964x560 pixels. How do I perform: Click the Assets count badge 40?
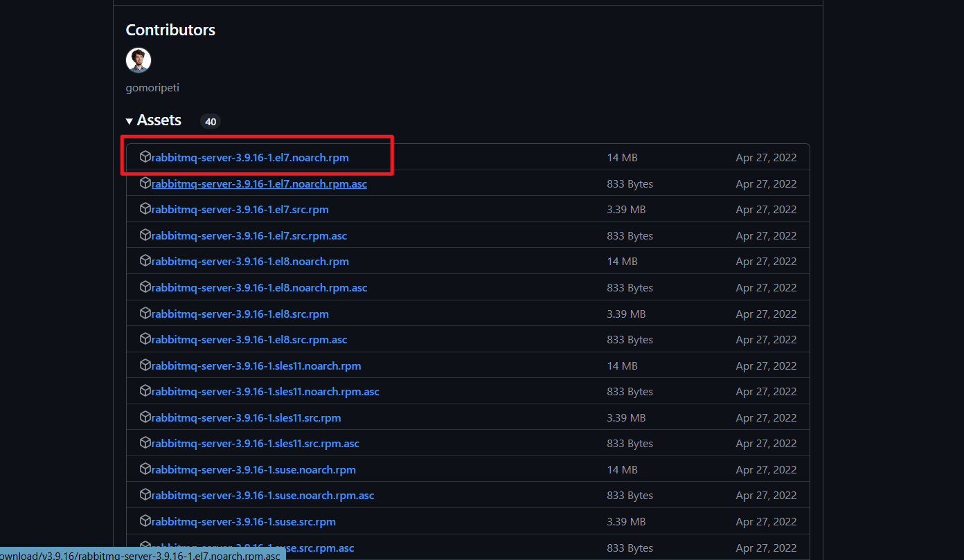pyautogui.click(x=211, y=122)
